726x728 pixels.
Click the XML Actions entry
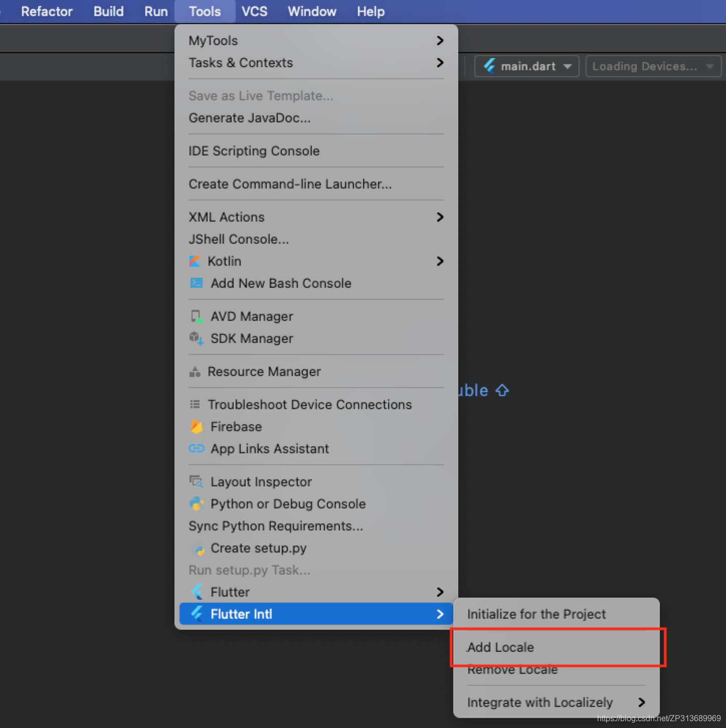click(x=316, y=217)
